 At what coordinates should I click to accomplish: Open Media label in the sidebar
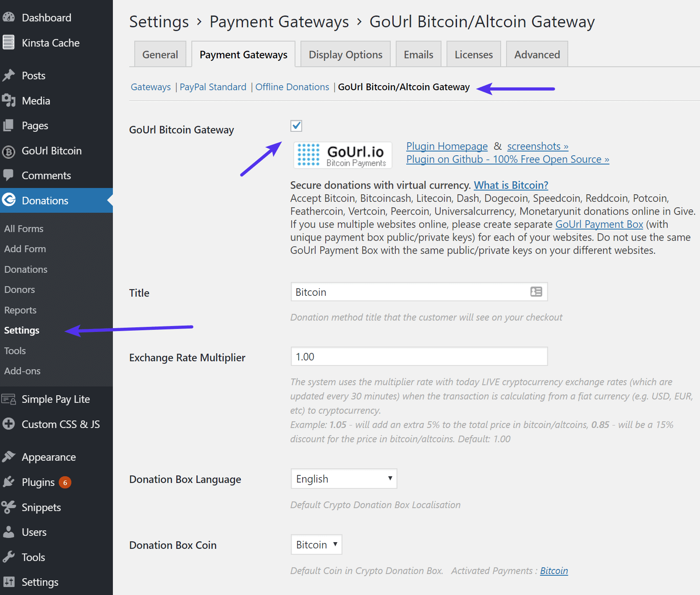click(x=36, y=101)
